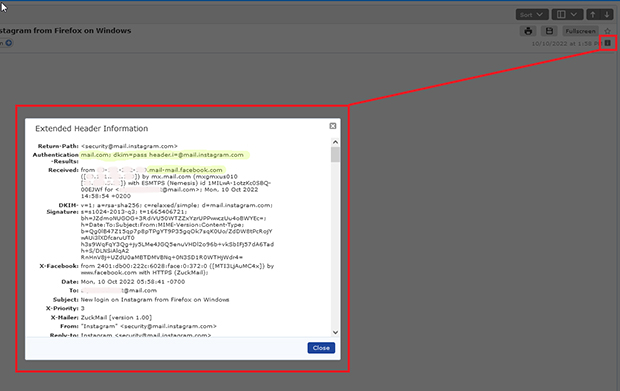The height and width of the screenshot is (391, 620).
Task: Expand the layout options chevron
Action: pyautogui.click(x=574, y=15)
